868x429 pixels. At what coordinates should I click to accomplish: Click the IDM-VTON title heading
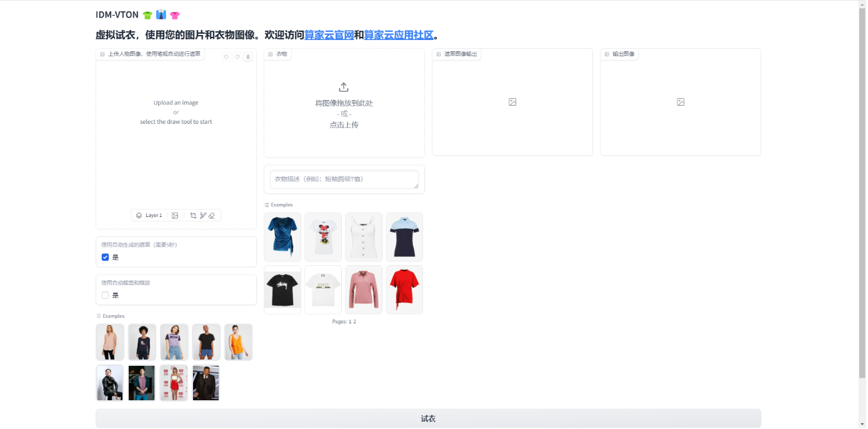(117, 15)
